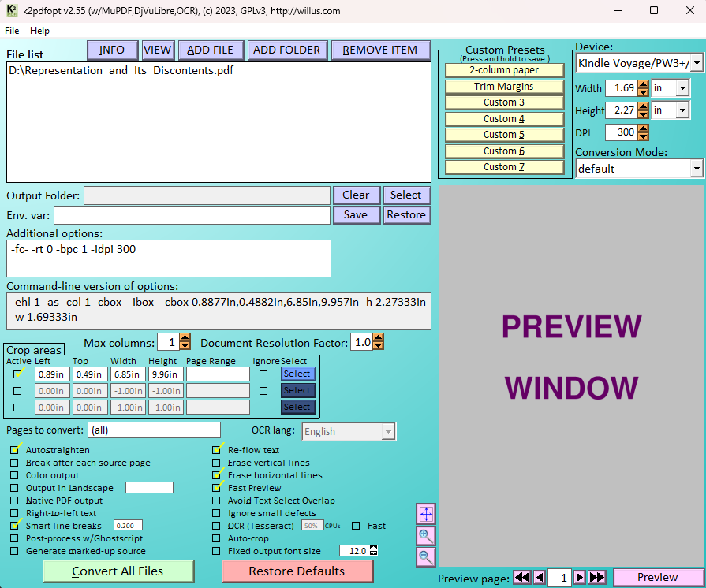Image resolution: width=706 pixels, height=588 pixels.
Task: Select Custom 3 preset
Action: tap(504, 102)
